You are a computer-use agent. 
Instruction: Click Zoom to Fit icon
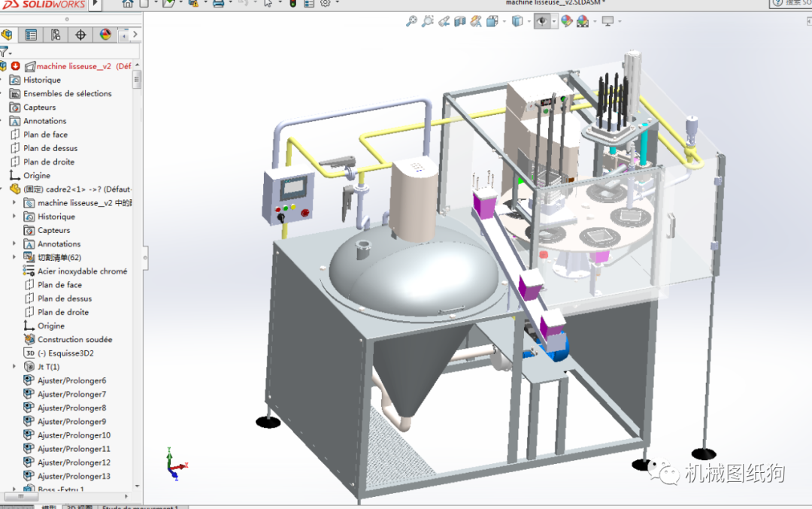[411, 21]
